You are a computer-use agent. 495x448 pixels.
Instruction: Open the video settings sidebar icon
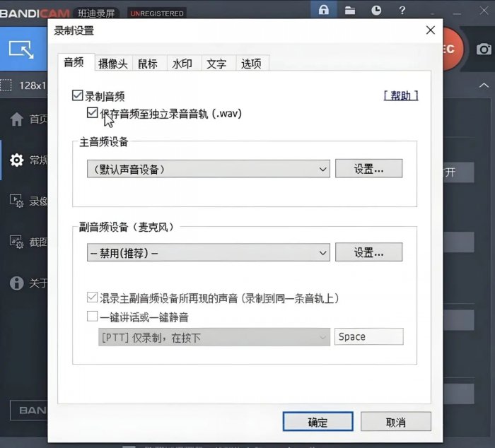pyautogui.click(x=16, y=201)
